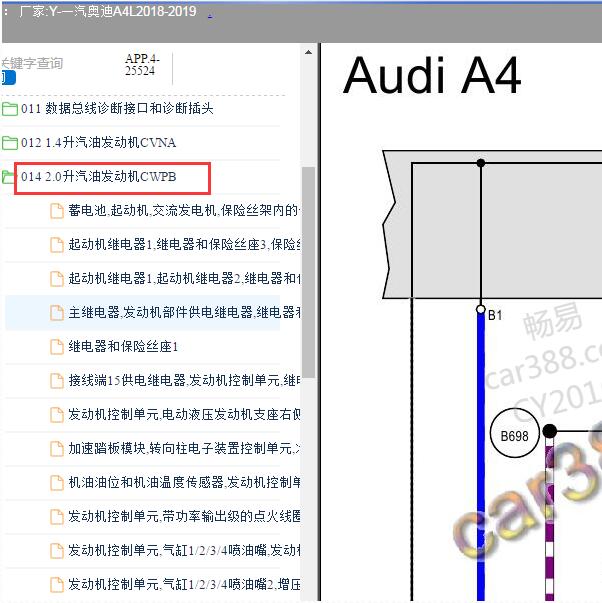Open document 发动机控制单元,气缸1/2/3/4喷油嘴2,增压
This screenshot has width=602, height=603.
185,584
